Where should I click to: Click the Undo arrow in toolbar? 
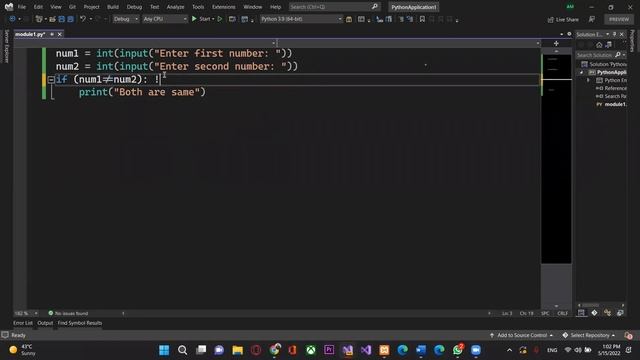pos(83,19)
